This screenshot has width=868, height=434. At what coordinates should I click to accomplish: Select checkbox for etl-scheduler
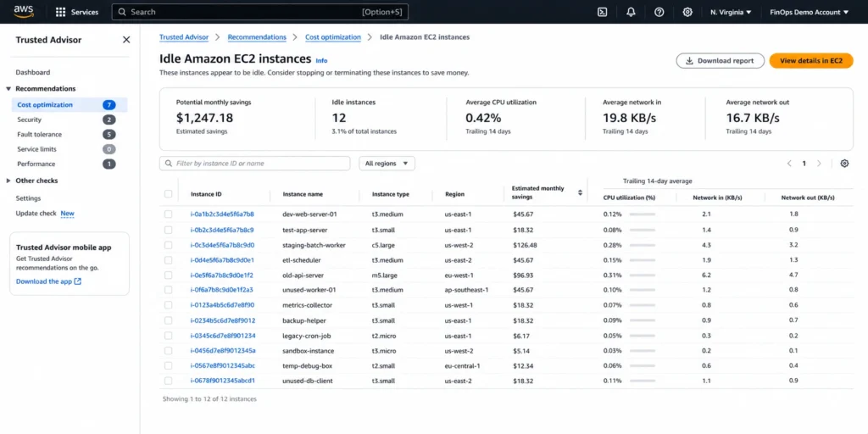point(169,259)
